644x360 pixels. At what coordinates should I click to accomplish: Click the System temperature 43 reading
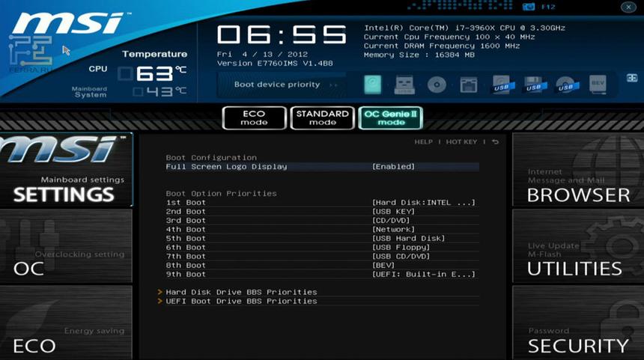(x=166, y=91)
